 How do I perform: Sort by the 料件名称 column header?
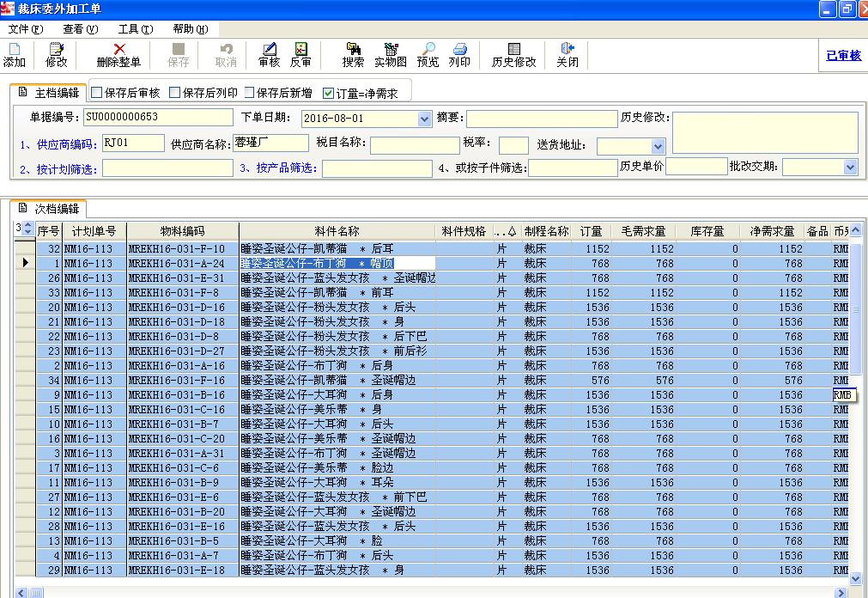pyautogui.click(x=337, y=231)
